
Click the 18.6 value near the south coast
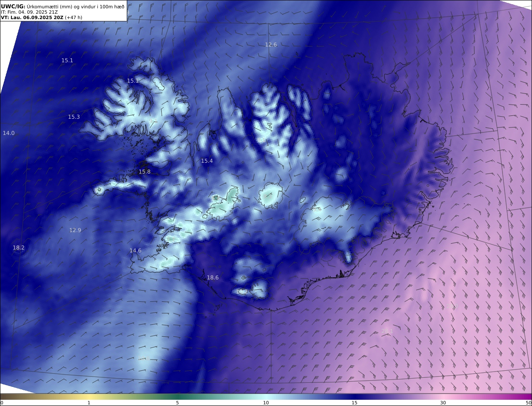tap(213, 277)
